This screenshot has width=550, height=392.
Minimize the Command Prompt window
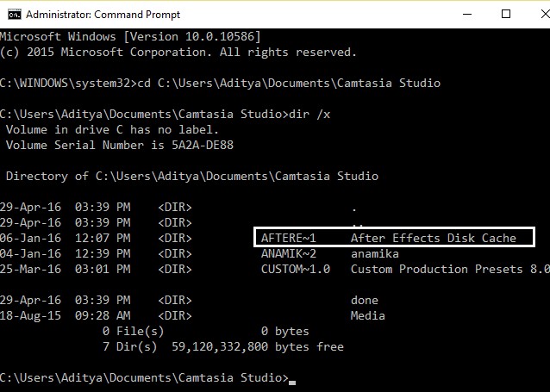click(468, 14)
